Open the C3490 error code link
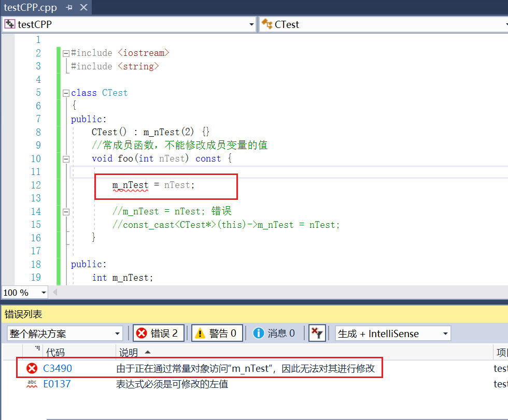Image resolution: width=508 pixels, height=420 pixels. pos(58,368)
